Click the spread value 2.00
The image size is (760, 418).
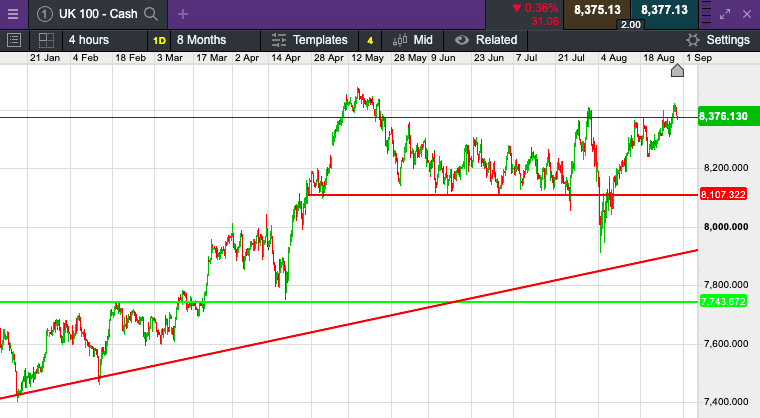tap(631, 25)
